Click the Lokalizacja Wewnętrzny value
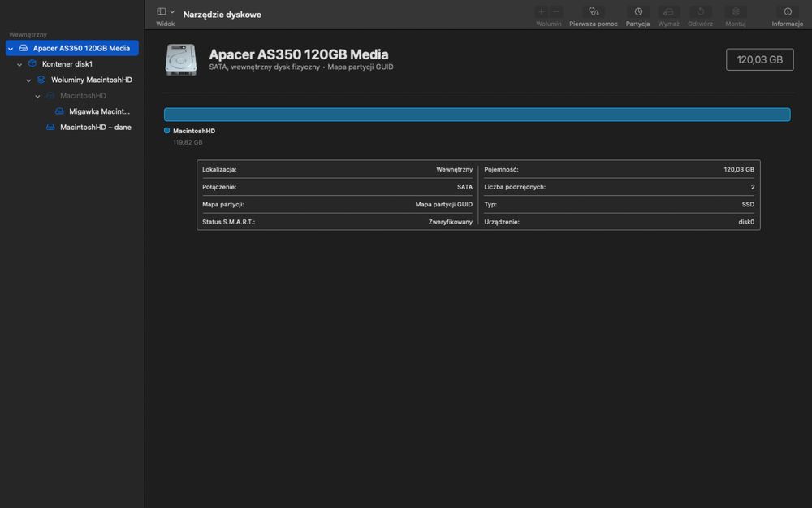 click(454, 170)
